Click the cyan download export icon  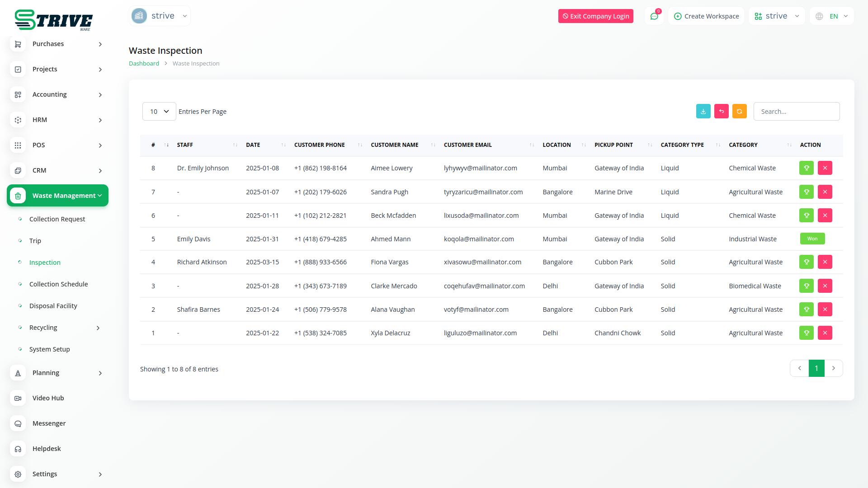(x=703, y=112)
